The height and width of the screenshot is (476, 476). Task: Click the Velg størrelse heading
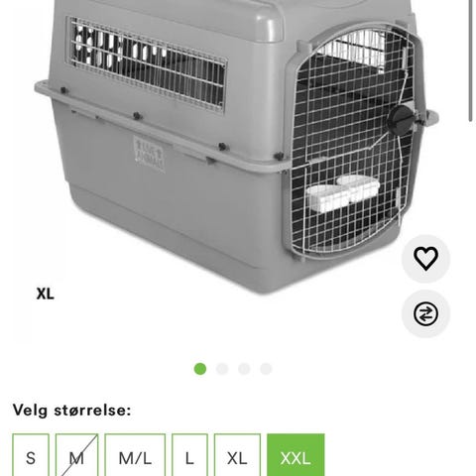pyautogui.click(x=71, y=411)
